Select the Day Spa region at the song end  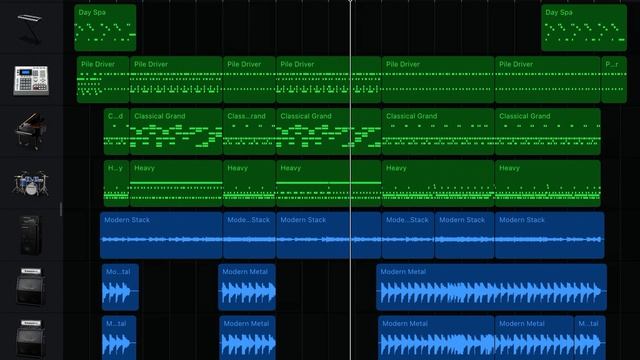(584, 28)
